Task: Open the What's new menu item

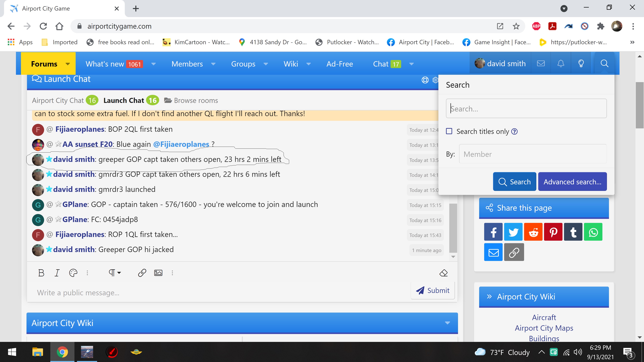Action: point(114,64)
